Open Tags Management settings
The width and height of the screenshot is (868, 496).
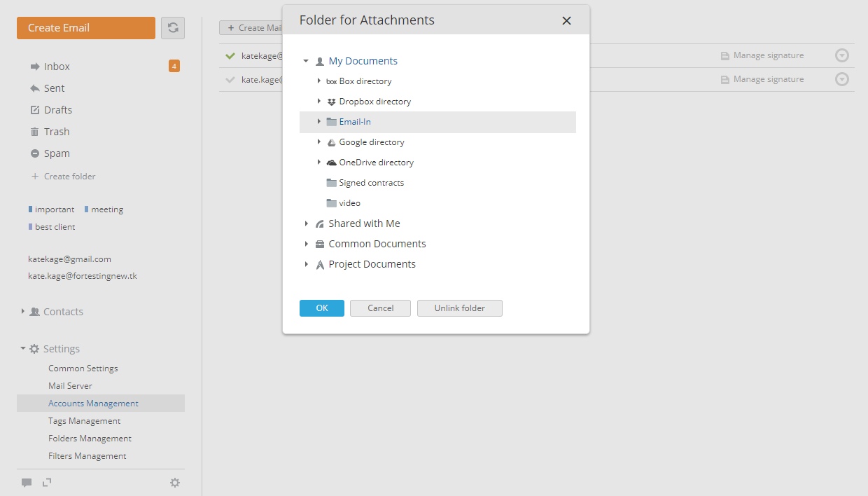84,421
